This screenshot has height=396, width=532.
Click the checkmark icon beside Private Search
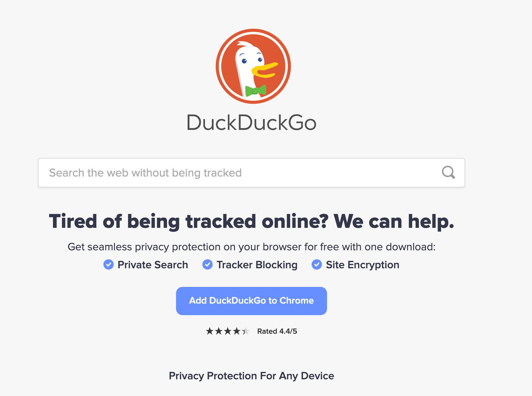pos(109,264)
